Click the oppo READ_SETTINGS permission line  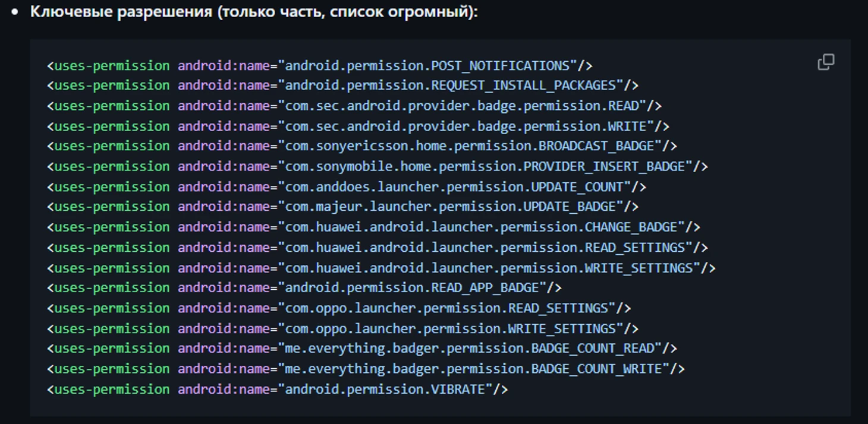click(338, 308)
